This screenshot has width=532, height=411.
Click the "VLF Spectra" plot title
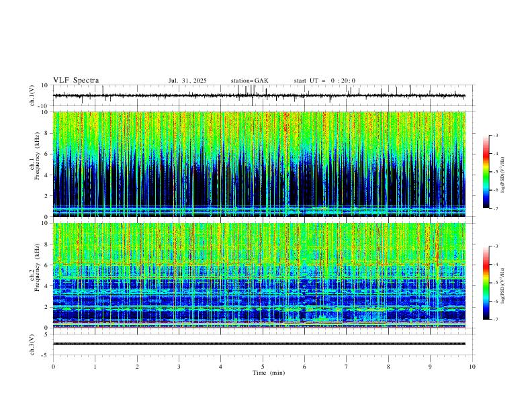coord(76,81)
